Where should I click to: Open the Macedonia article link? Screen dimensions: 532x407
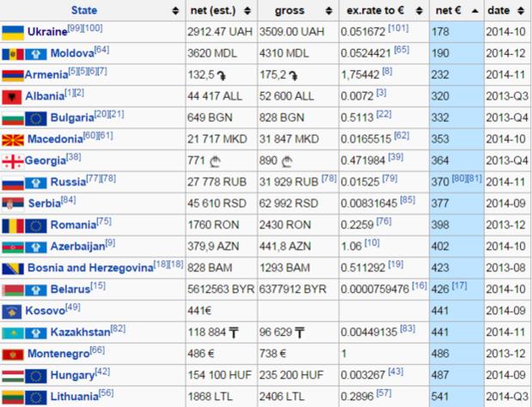click(x=55, y=139)
